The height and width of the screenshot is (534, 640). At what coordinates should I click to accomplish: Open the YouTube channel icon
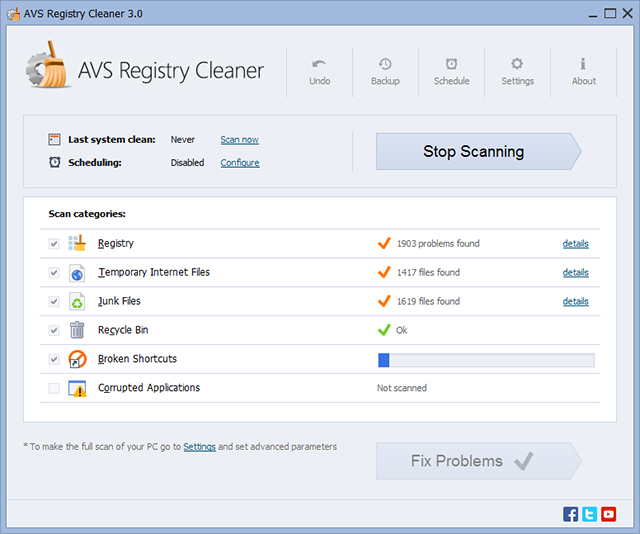click(x=609, y=514)
